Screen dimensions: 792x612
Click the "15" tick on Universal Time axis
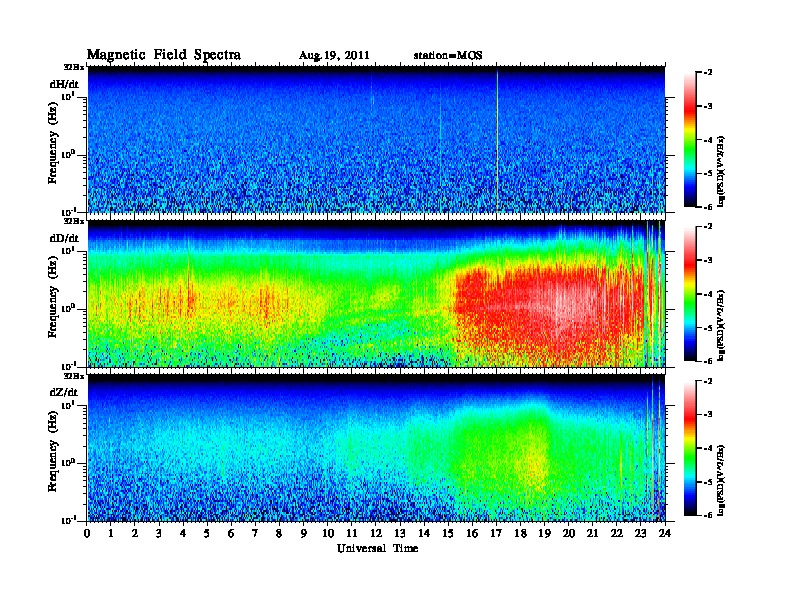448,533
